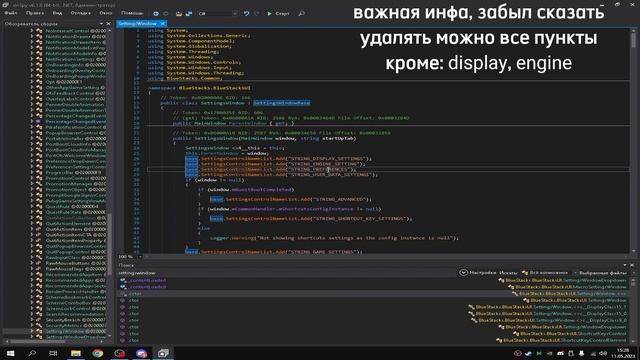
Task: Click the search magnifier toolbar icon
Action: [x=302, y=13]
